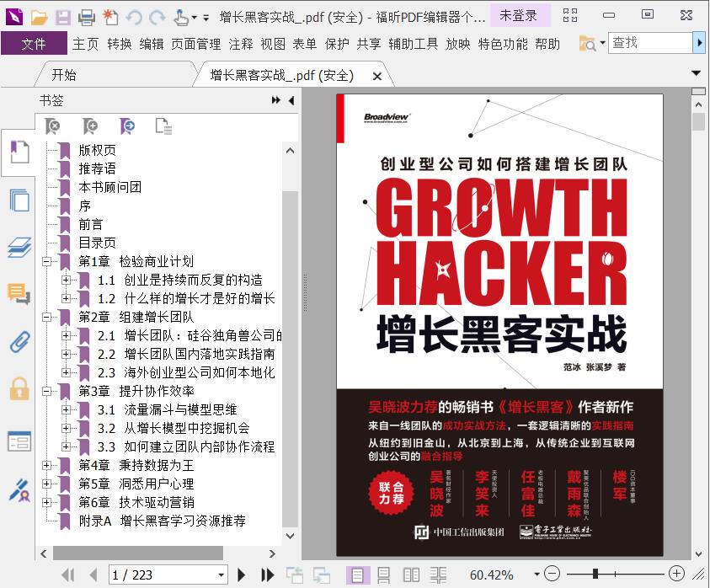Viewport: 710px width, 588px height.
Task: Expand the 第4章 秉持数据为王 bookmark
Action: click(46, 465)
